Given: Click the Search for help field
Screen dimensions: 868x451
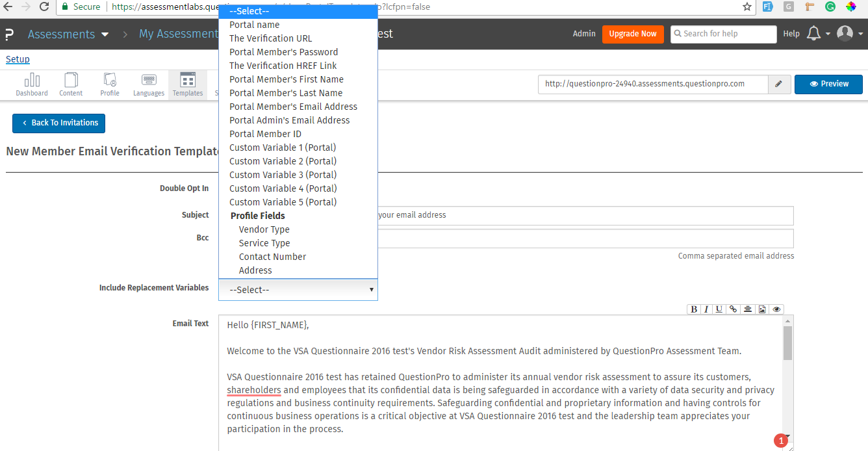Looking at the screenshot, I should (723, 34).
